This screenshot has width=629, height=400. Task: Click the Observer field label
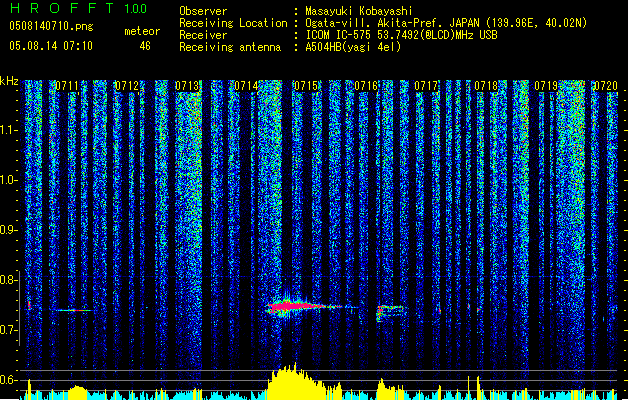click(203, 11)
